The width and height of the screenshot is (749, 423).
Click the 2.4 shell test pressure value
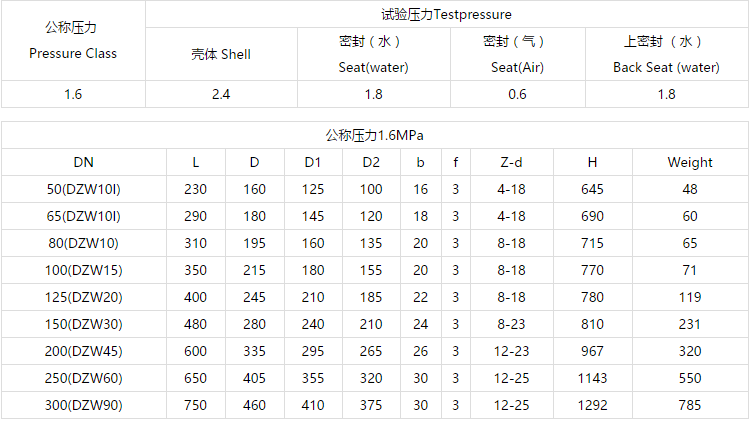[221, 94]
